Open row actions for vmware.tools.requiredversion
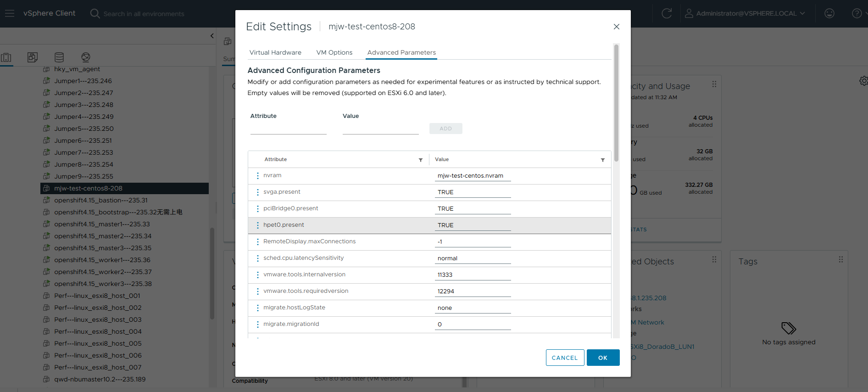 coord(257,291)
